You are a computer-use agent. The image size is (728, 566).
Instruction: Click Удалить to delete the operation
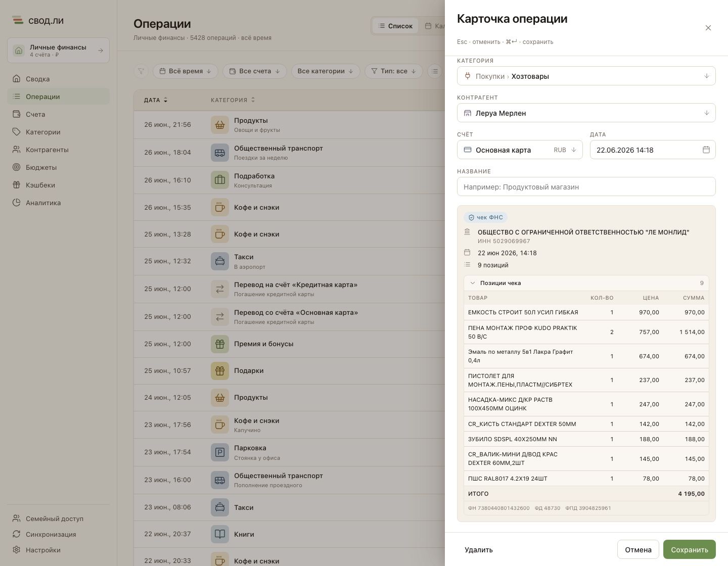coord(478,550)
